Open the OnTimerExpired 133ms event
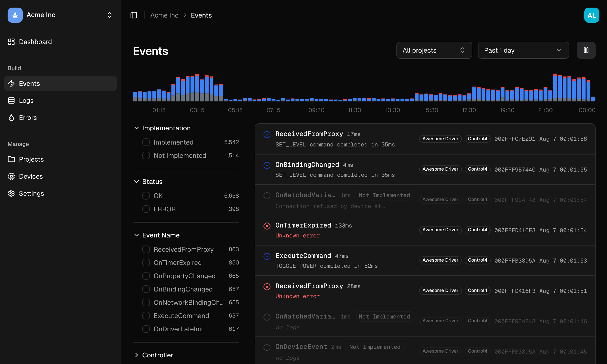Viewport: 607px width, 364px height. coord(425,230)
